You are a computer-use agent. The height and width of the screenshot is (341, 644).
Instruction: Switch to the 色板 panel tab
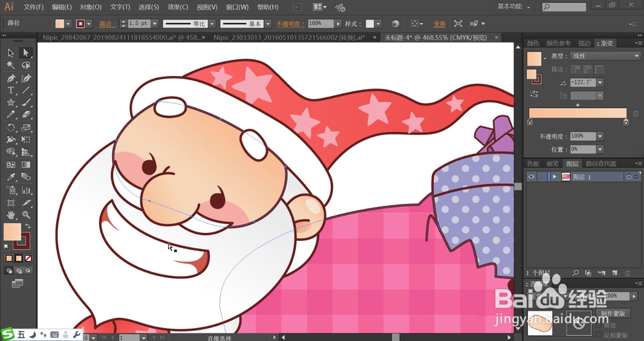pos(533,163)
